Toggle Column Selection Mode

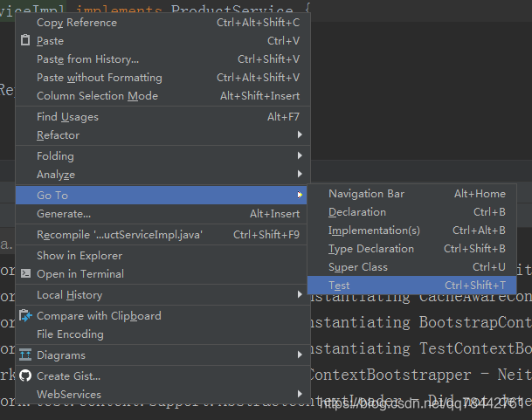[97, 96]
